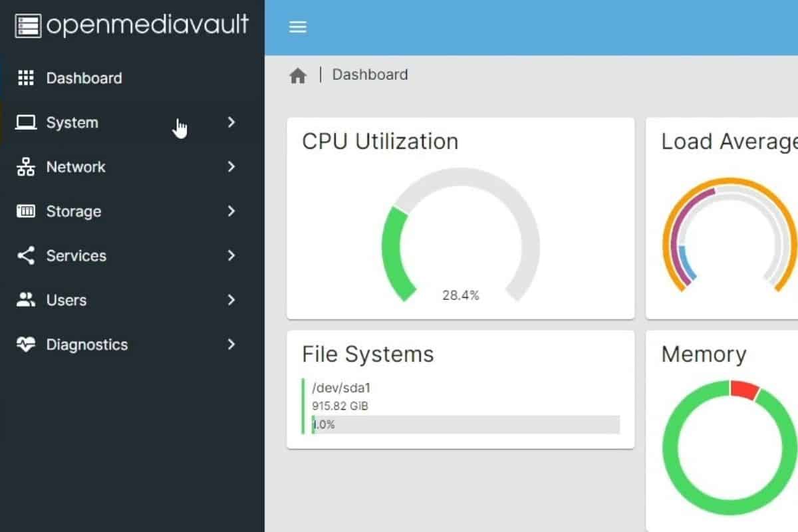This screenshot has width=798, height=532.
Task: Click the Network nodes icon
Action: [25, 167]
